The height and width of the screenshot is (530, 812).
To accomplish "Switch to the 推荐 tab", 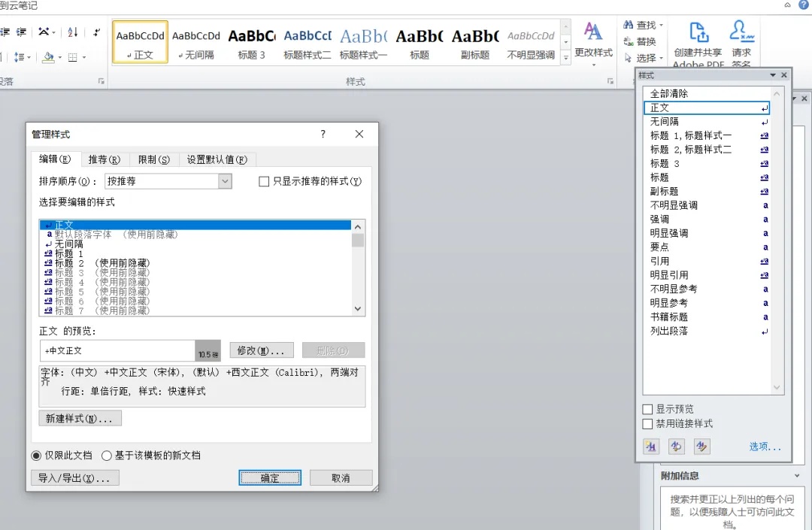I will tap(104, 159).
